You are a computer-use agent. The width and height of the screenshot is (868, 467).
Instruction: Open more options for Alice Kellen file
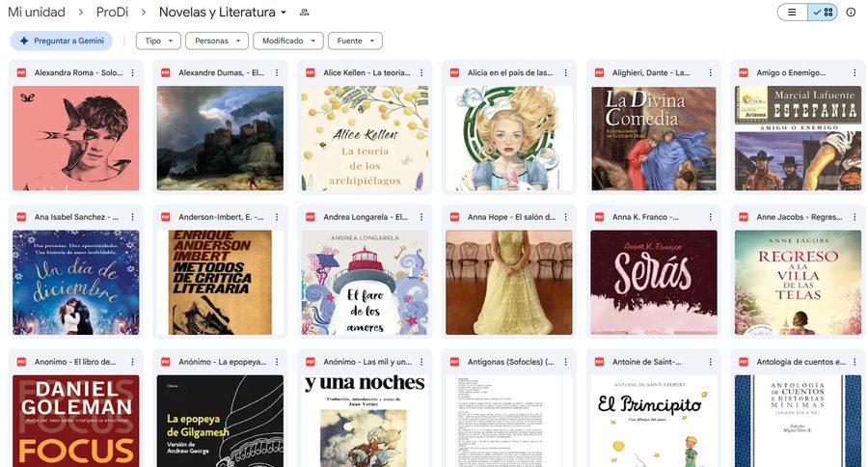pyautogui.click(x=421, y=72)
